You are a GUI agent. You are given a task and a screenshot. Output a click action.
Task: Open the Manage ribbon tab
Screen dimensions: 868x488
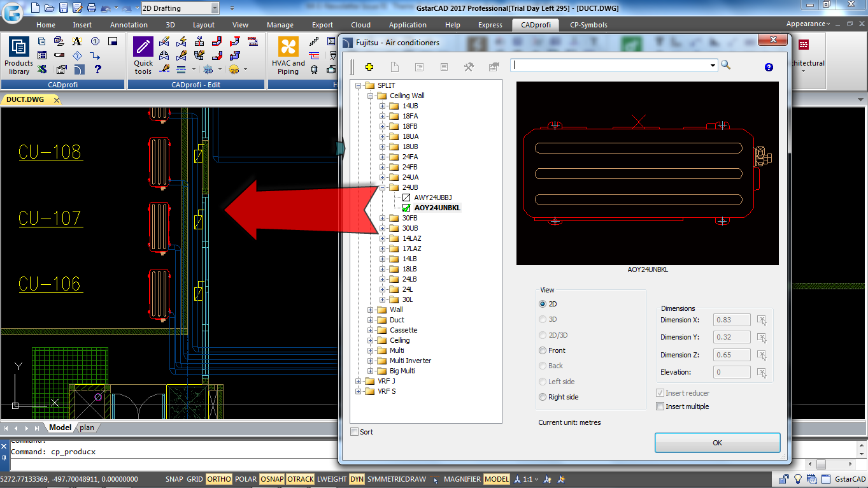[x=280, y=25]
